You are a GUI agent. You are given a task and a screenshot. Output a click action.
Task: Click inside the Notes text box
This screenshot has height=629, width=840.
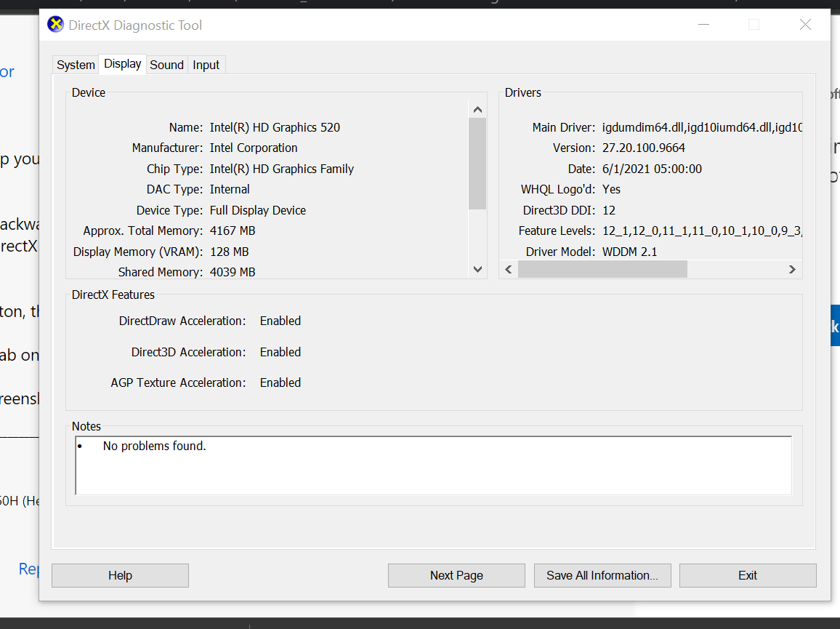click(434, 465)
